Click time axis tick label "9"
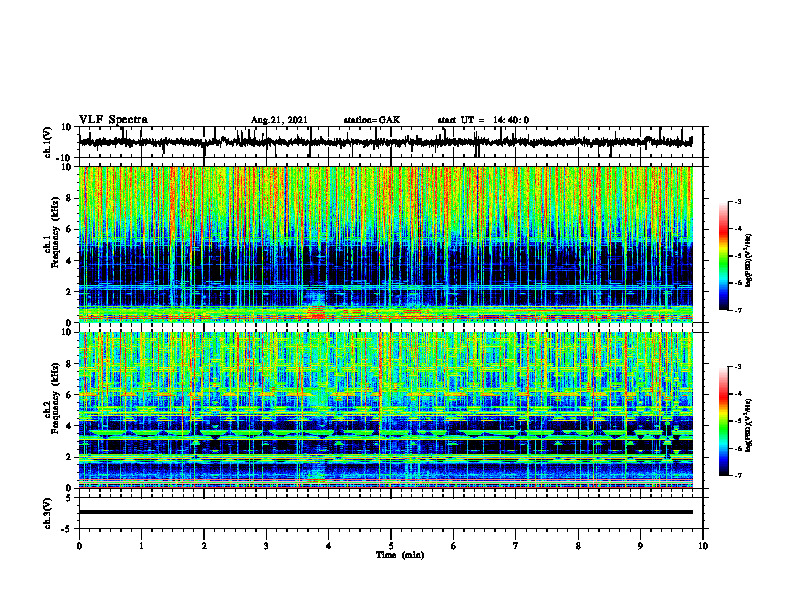792x612 pixels. pyautogui.click(x=640, y=546)
